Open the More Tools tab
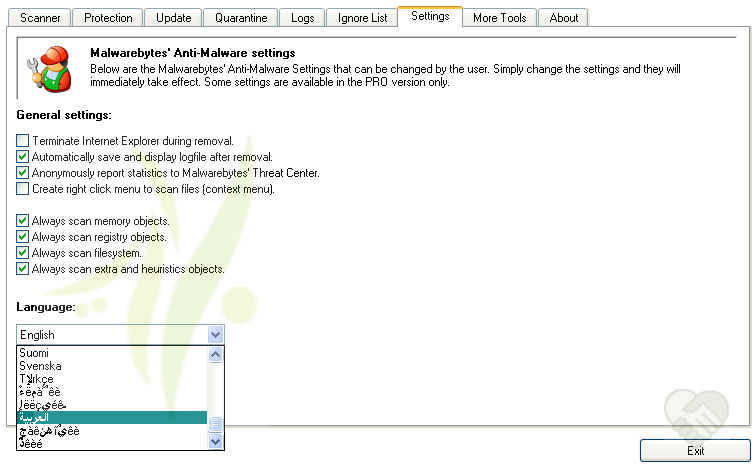 499,18
